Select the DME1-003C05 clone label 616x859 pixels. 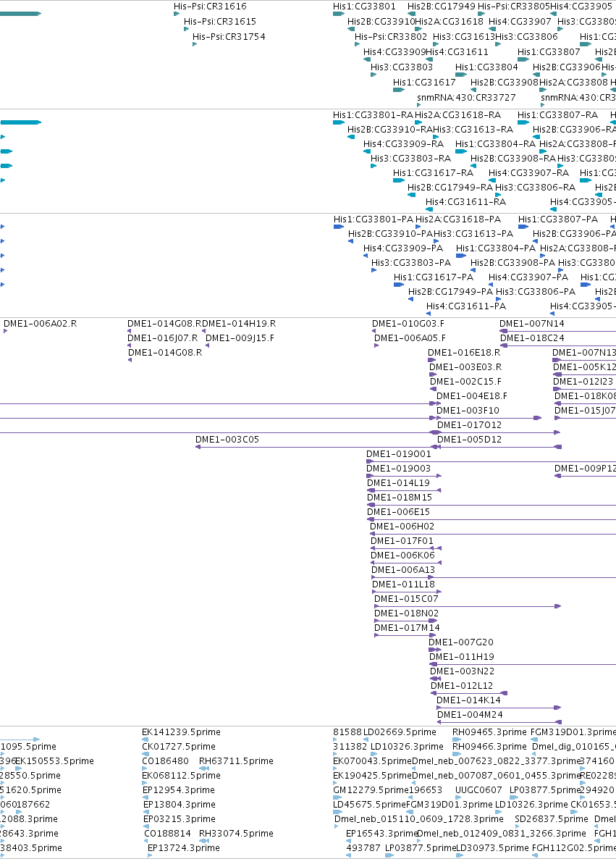tap(227, 440)
